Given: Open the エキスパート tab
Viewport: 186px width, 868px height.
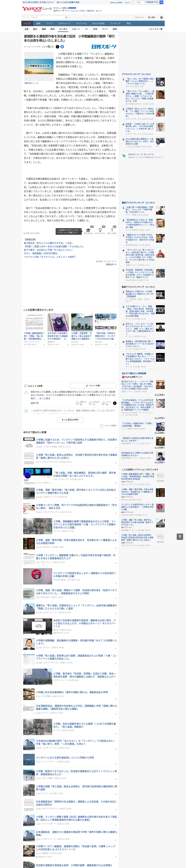Looking at the screenshot, I should point(64,24).
